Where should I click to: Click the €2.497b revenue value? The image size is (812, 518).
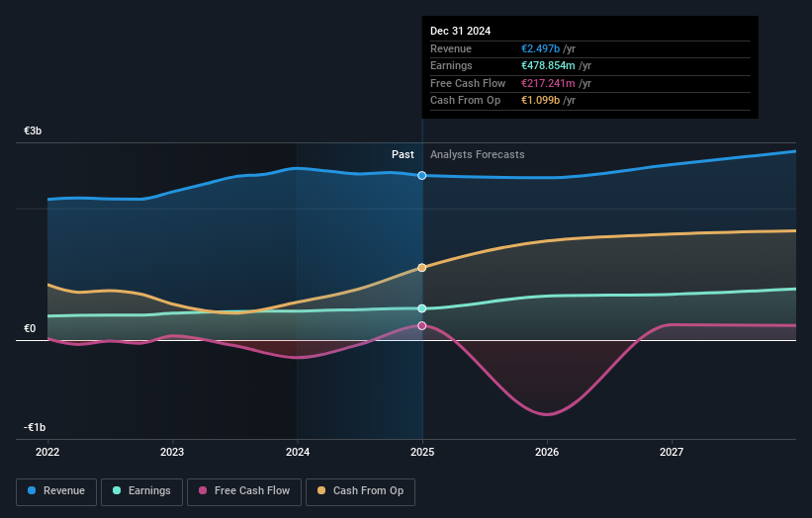pyautogui.click(x=540, y=48)
